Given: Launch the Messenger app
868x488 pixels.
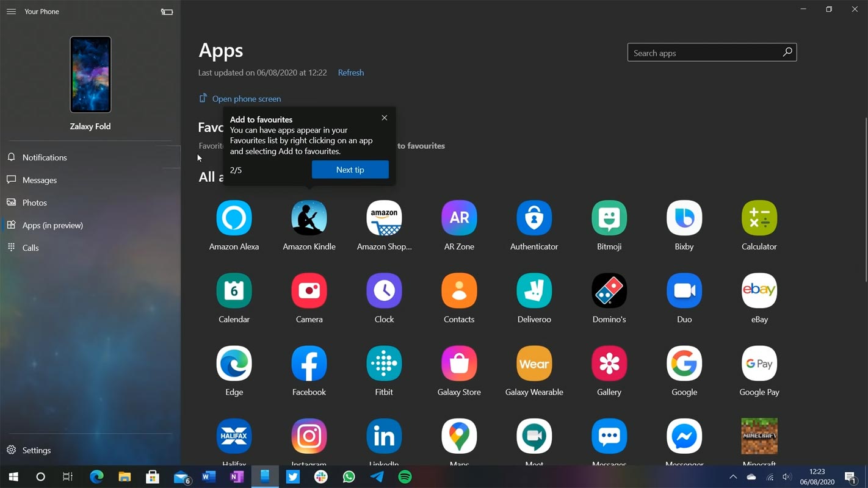Looking at the screenshot, I should click(684, 436).
